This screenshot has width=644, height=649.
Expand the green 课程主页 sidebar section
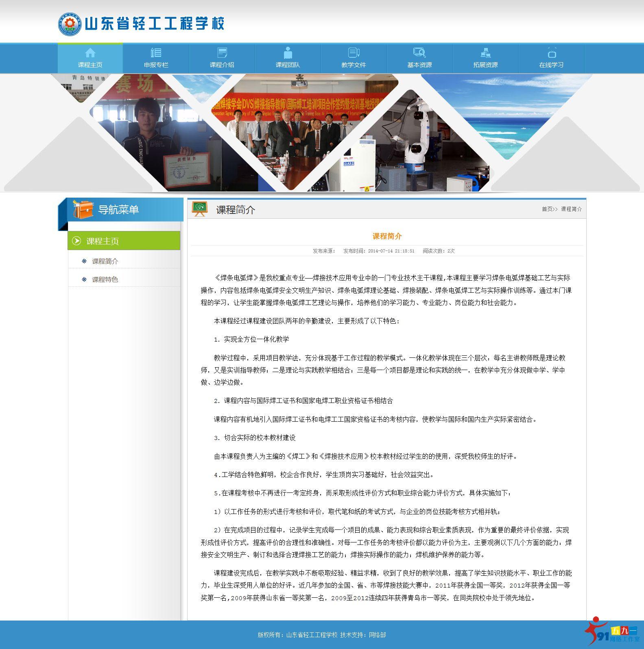click(x=124, y=241)
